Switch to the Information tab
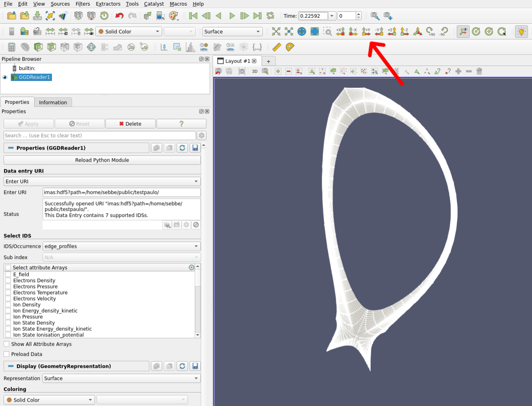 (x=53, y=103)
